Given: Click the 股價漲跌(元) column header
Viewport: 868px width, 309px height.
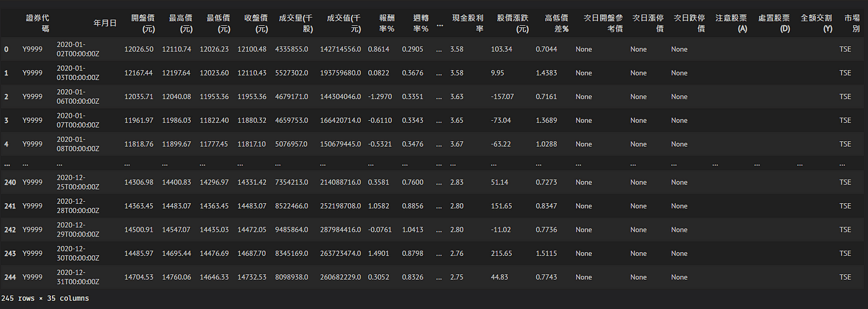Looking at the screenshot, I should pyautogui.click(x=513, y=23).
